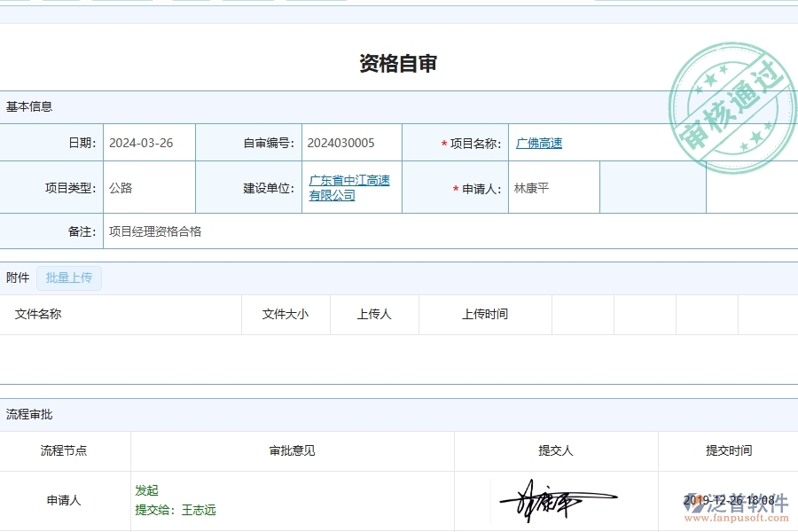Click the remark field 项目经理资格合格
The image size is (798, 532).
[153, 231]
